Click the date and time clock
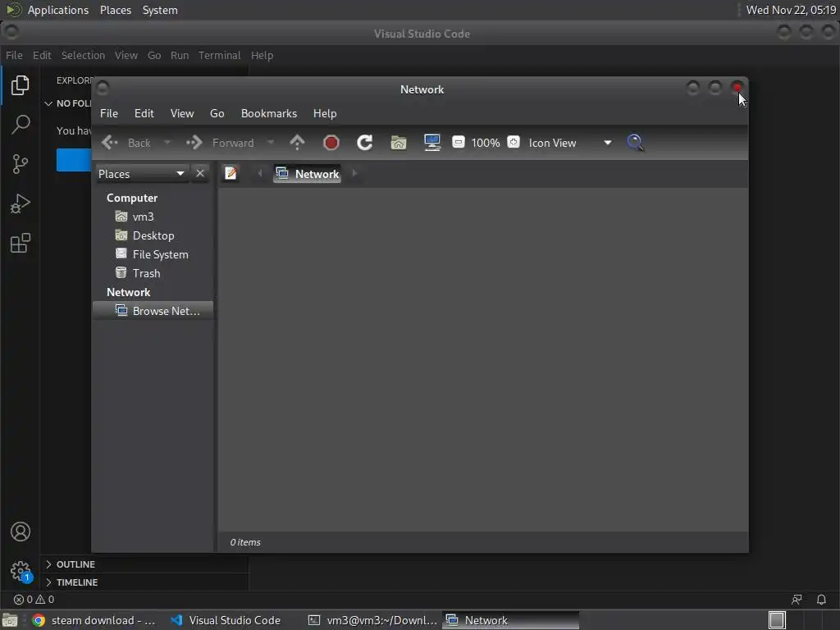 [791, 10]
